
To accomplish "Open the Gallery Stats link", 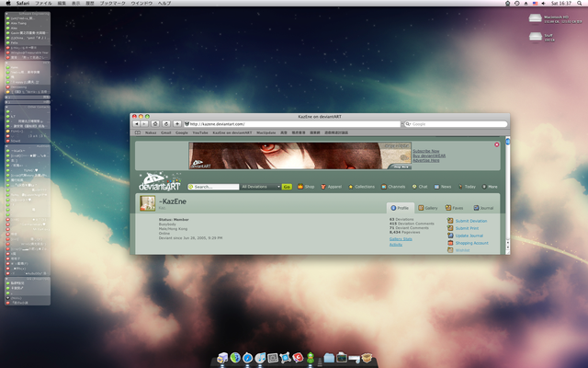I will tap(401, 239).
